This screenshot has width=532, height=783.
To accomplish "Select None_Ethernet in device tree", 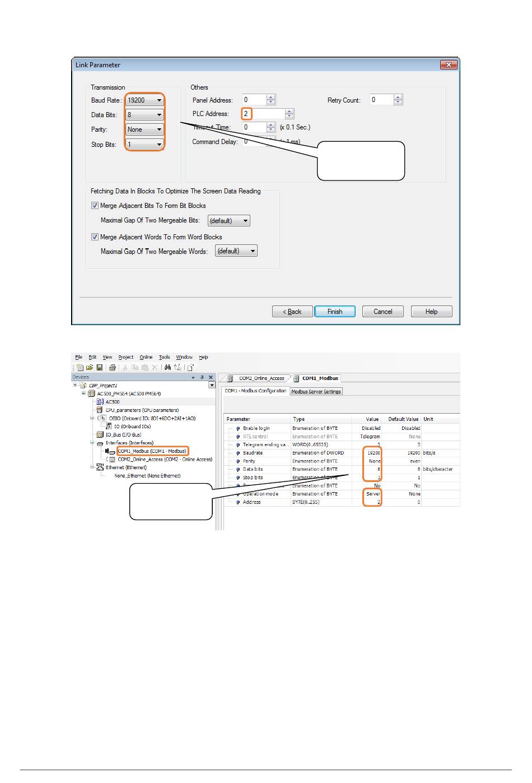I will pyautogui.click(x=147, y=476).
